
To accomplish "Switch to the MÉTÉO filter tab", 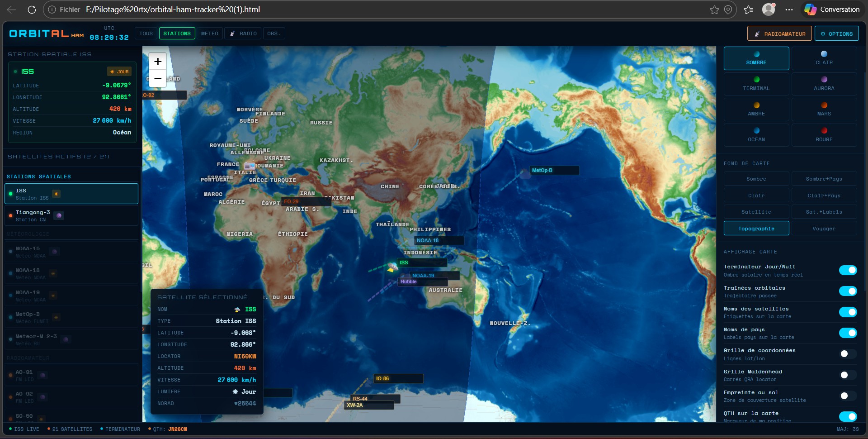I will [210, 33].
